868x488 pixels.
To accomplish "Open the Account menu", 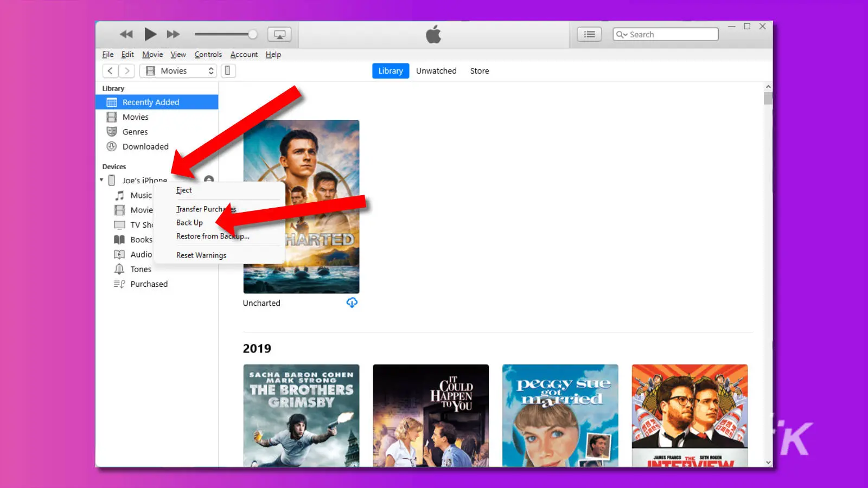I will click(x=244, y=54).
